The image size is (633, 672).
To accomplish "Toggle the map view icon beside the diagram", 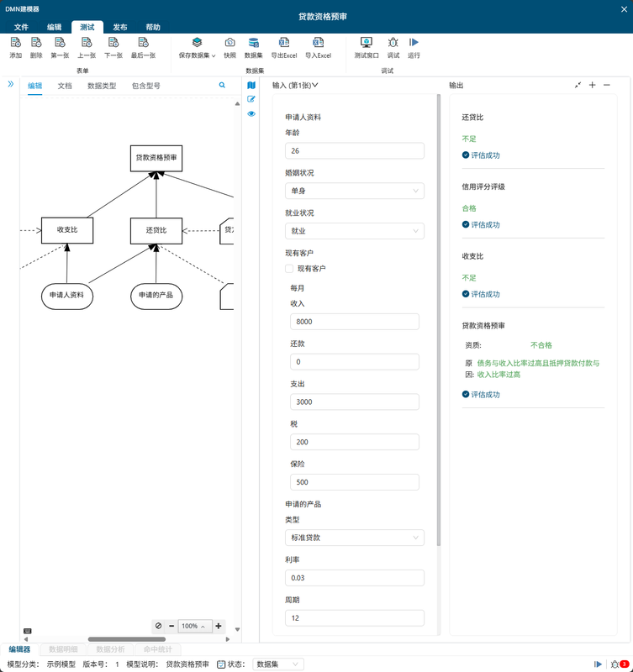I will 251,86.
